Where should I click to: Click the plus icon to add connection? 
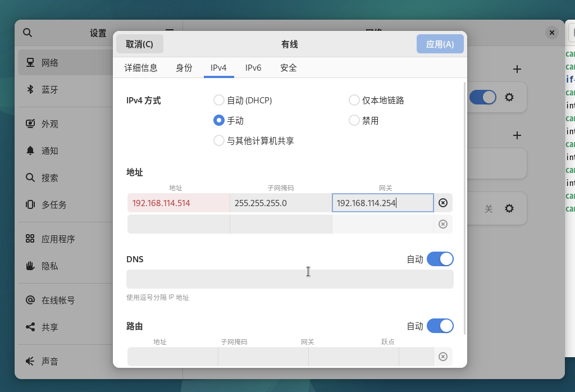click(x=517, y=69)
